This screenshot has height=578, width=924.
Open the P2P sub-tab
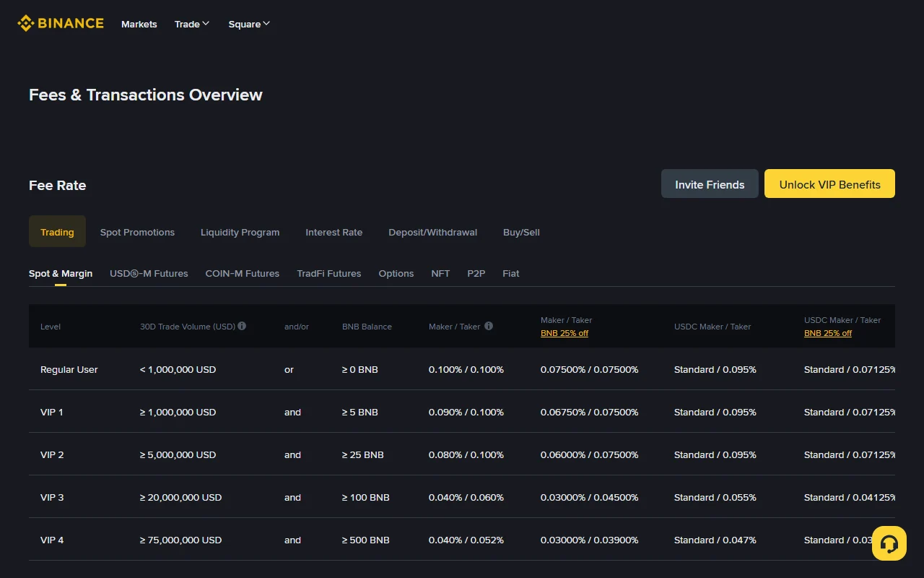click(x=476, y=273)
